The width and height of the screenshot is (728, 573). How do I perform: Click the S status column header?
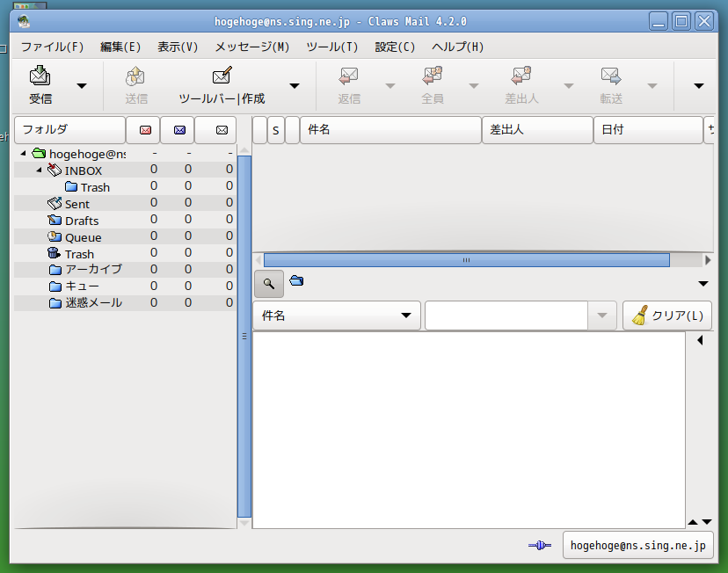276,130
